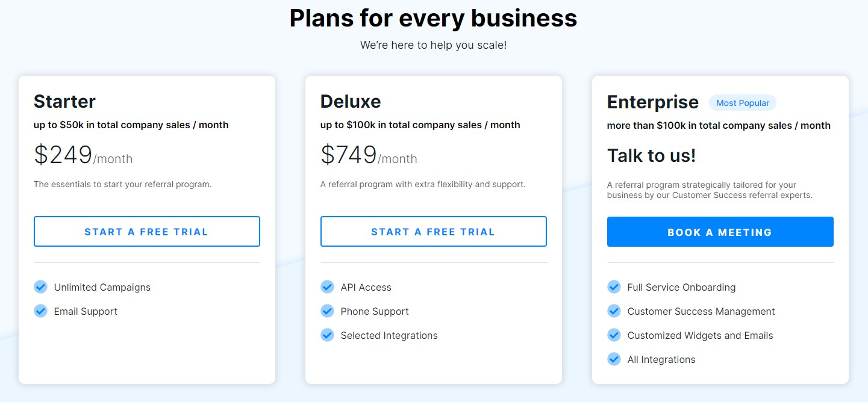Screen dimensions: 868x402
Task: Click checkmark icon beside Selected Integrations
Action: [x=327, y=335]
